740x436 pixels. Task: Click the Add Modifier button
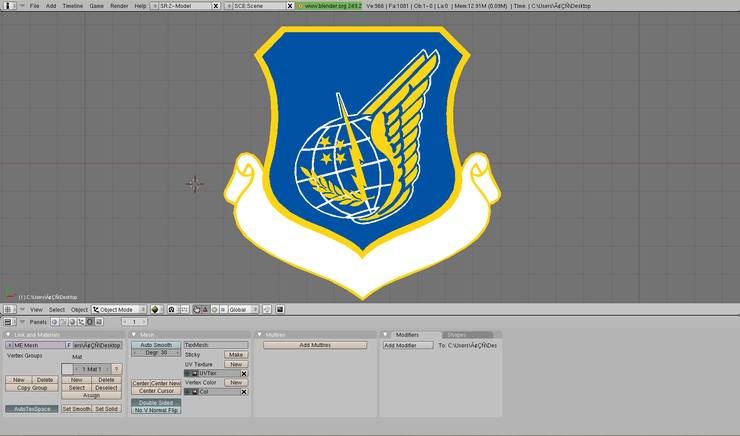408,345
